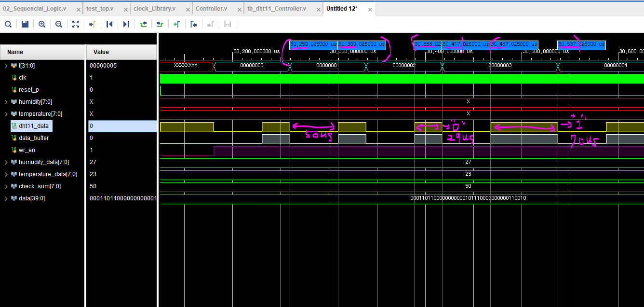This screenshot has width=644, height=307.
Task: Save the waveform configuration
Action: click(x=25, y=24)
